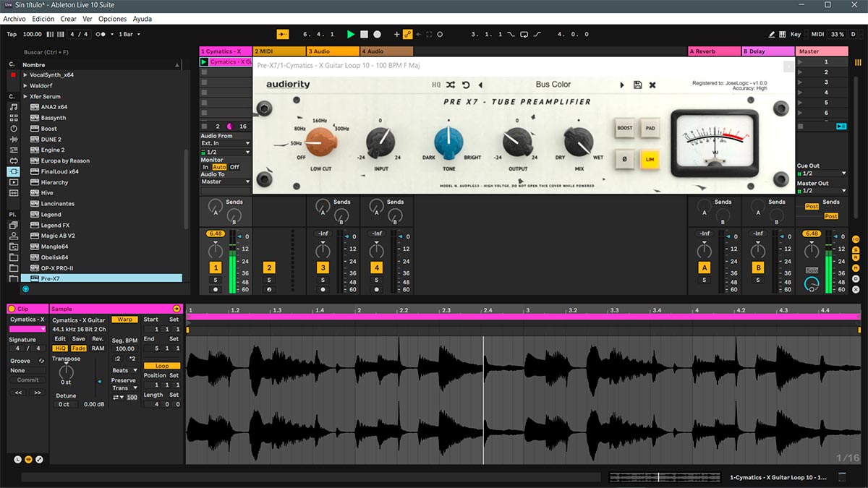Open the Sounds category in browser
Screen dimensions: 868x488
(x=14, y=107)
